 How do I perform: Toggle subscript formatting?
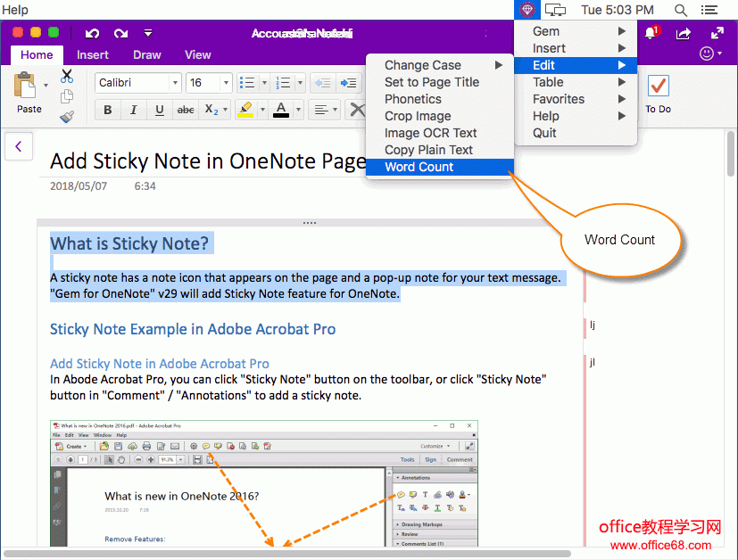click(x=211, y=110)
